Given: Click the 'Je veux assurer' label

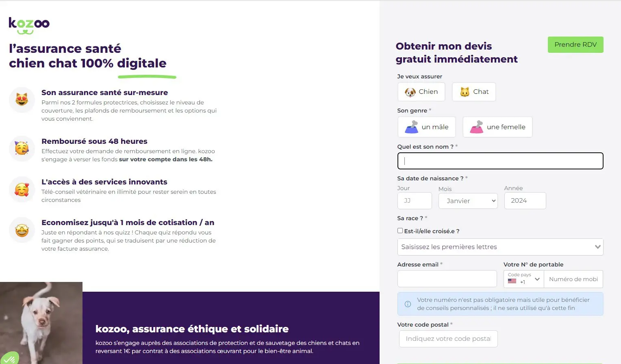Looking at the screenshot, I should click(x=419, y=76).
